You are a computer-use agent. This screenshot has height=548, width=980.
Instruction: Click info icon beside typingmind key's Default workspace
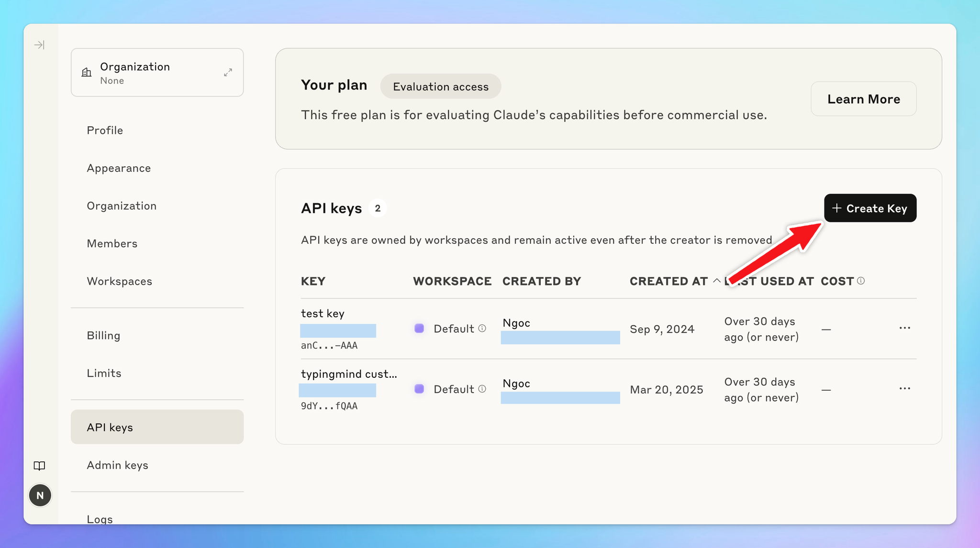(482, 389)
